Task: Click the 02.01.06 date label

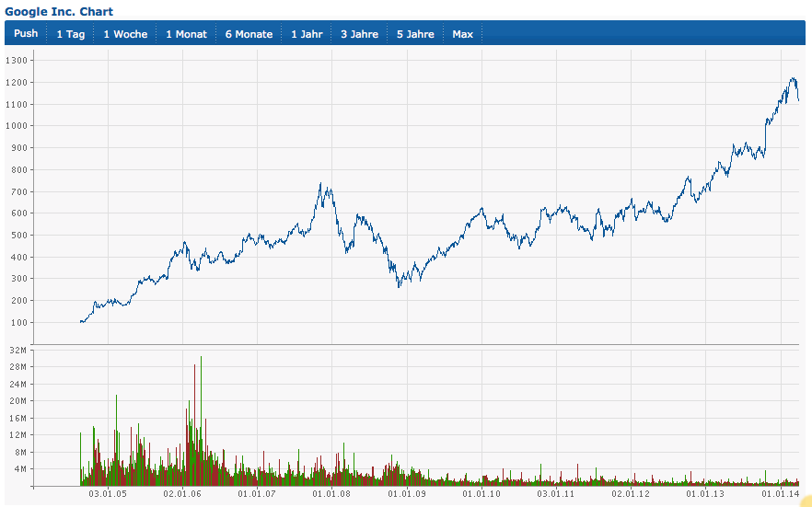Action: pos(182,493)
